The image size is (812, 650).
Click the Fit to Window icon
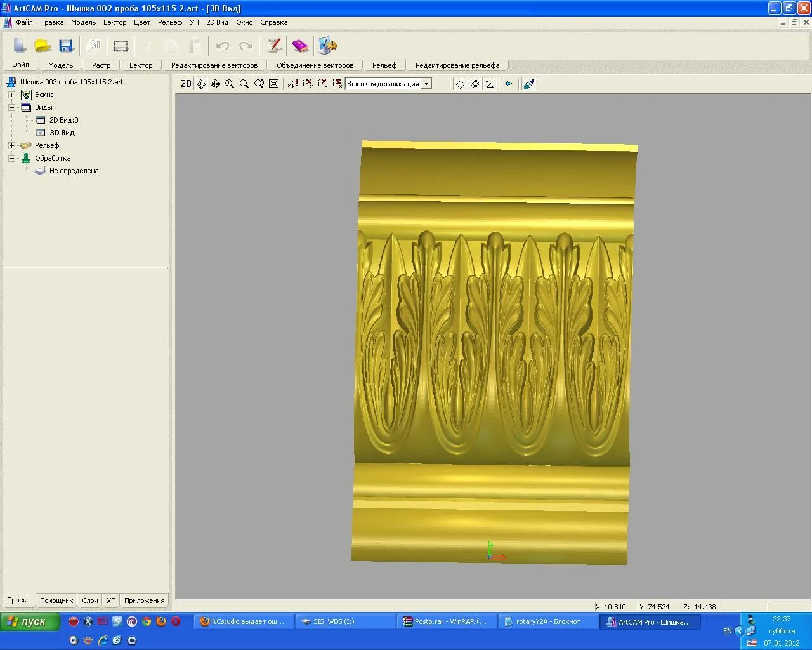[x=273, y=84]
